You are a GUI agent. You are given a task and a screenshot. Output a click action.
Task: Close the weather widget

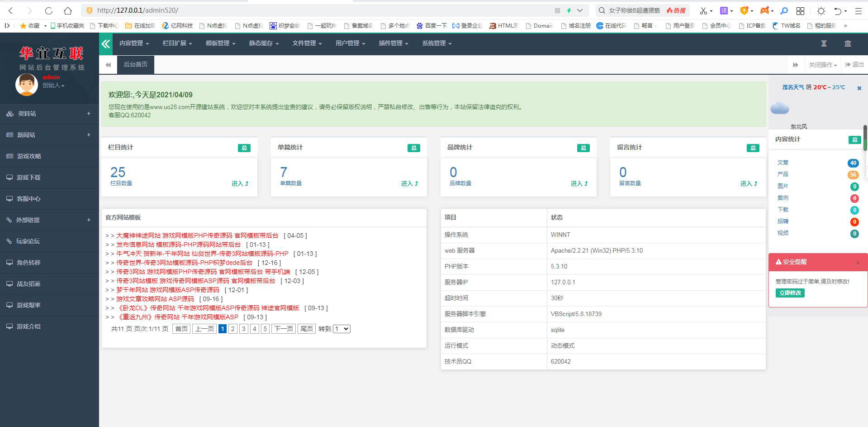tap(859, 88)
